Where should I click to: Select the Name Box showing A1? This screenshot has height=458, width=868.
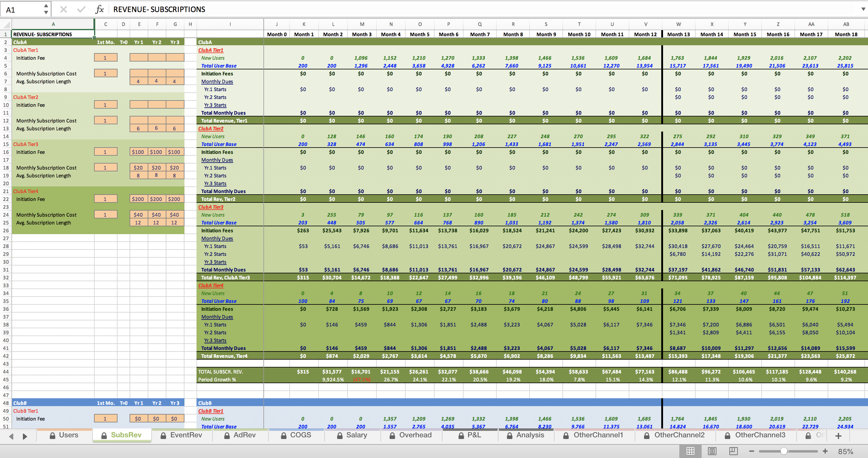(x=22, y=9)
